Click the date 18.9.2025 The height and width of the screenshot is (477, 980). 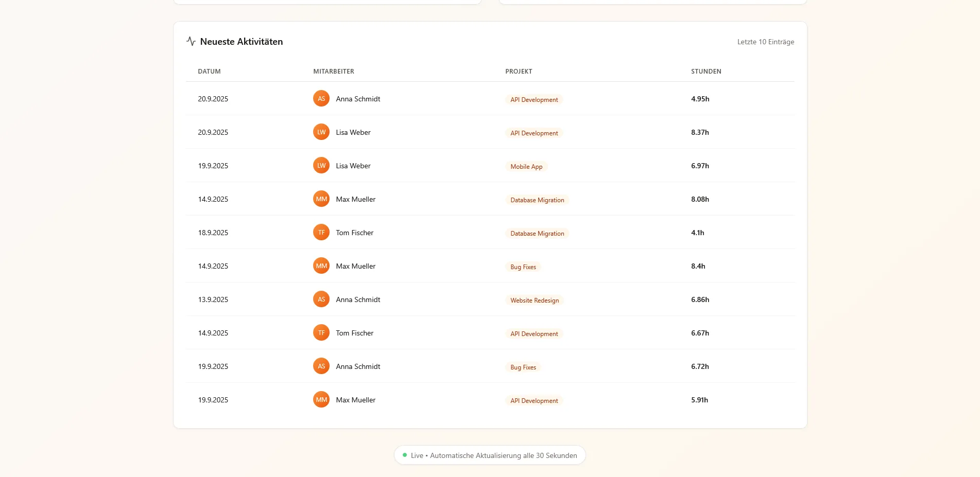[x=213, y=233]
